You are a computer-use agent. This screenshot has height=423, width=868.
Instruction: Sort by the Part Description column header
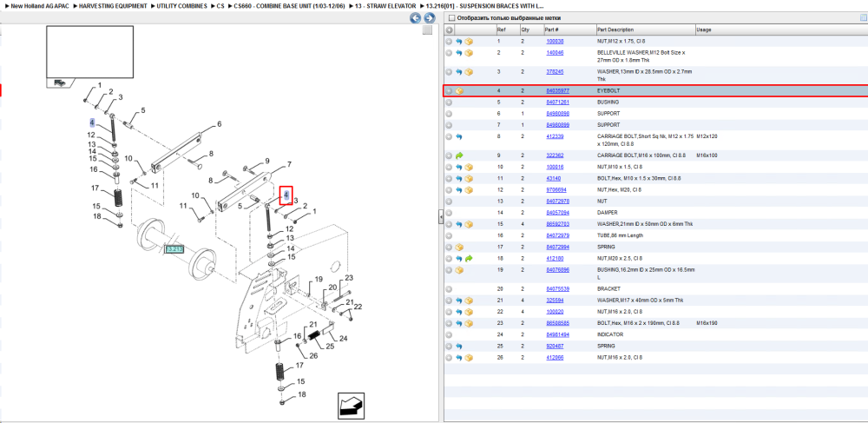click(x=615, y=30)
